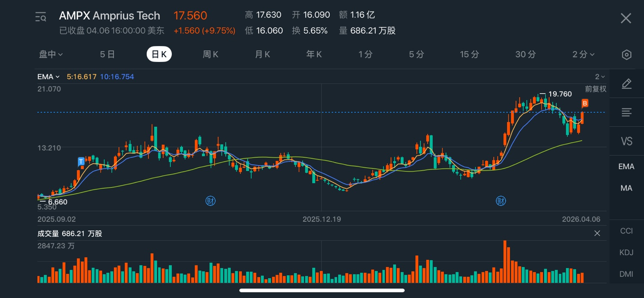Toggle the KDJ sub-indicator
Screen dimensions: 644x298
pos(626,252)
